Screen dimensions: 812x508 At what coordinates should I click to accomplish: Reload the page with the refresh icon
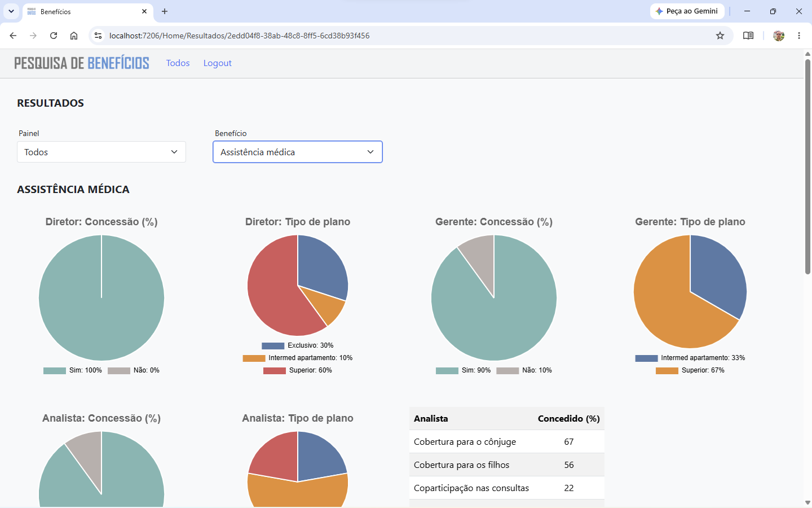tap(54, 36)
